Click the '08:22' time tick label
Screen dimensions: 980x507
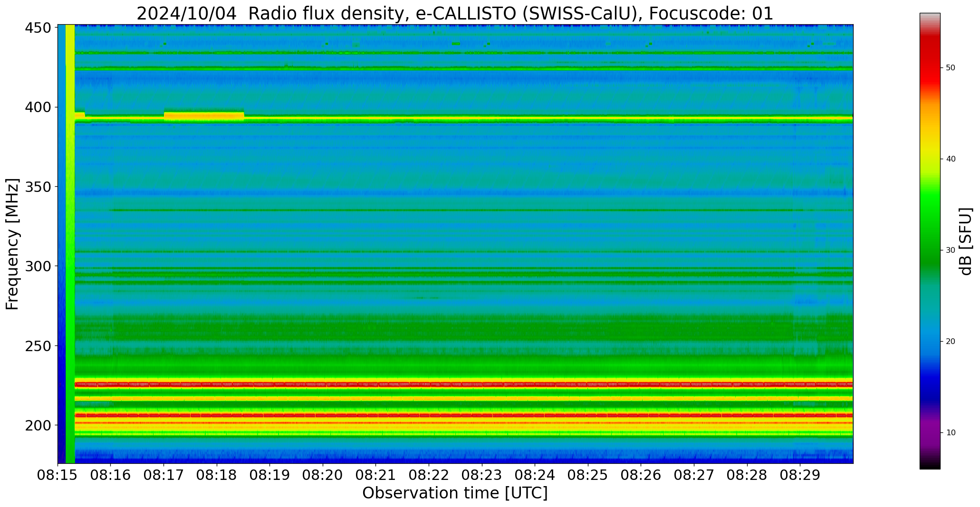(429, 475)
